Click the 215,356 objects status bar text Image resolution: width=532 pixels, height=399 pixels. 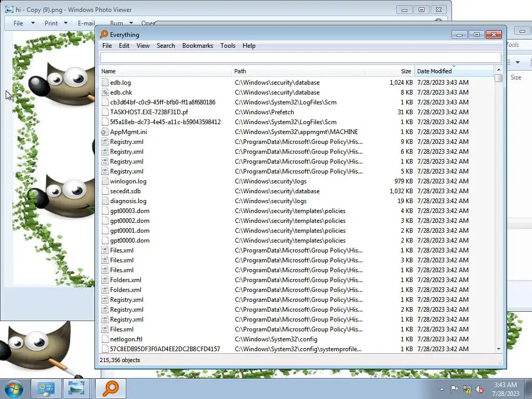click(x=120, y=360)
